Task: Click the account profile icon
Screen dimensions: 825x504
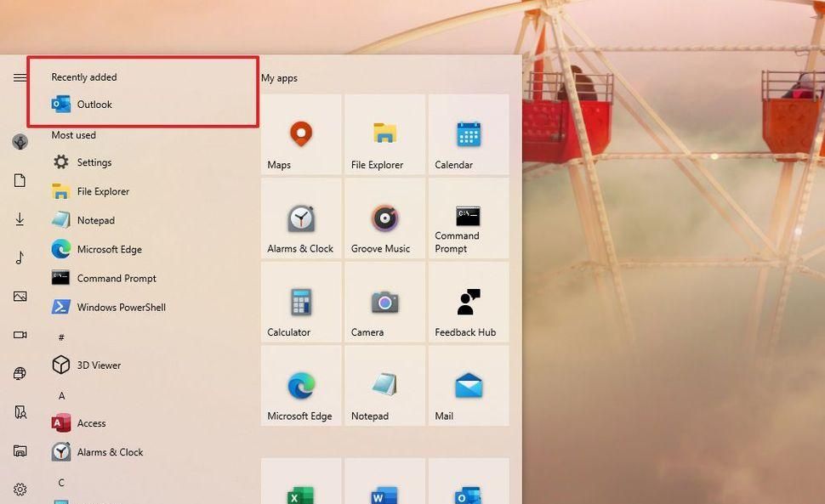Action: [20, 142]
